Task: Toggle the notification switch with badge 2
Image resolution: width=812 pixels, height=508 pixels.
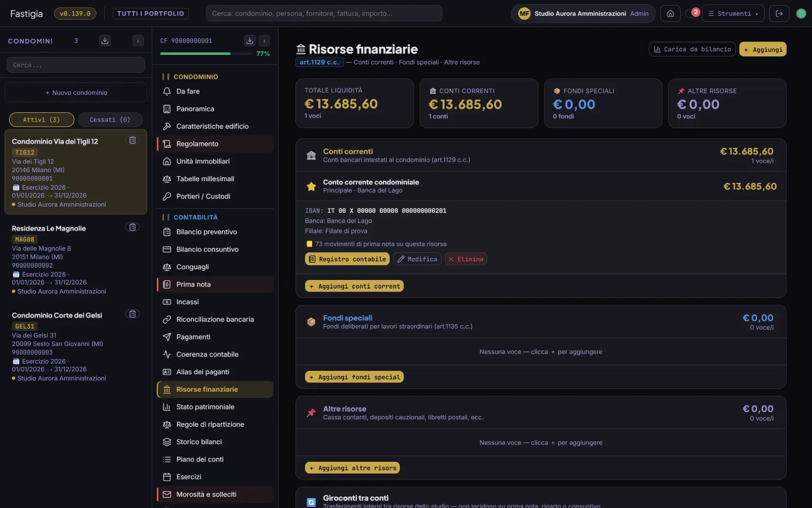Action: tap(692, 13)
